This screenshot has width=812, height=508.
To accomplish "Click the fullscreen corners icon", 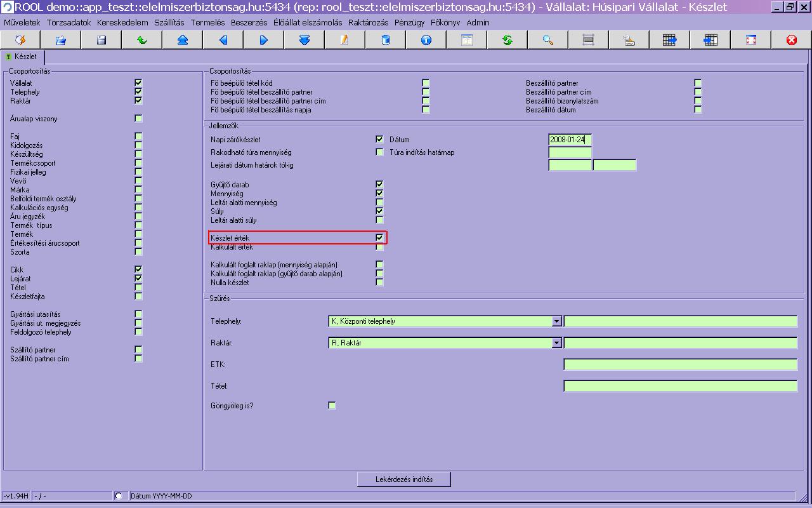I will click(x=751, y=40).
